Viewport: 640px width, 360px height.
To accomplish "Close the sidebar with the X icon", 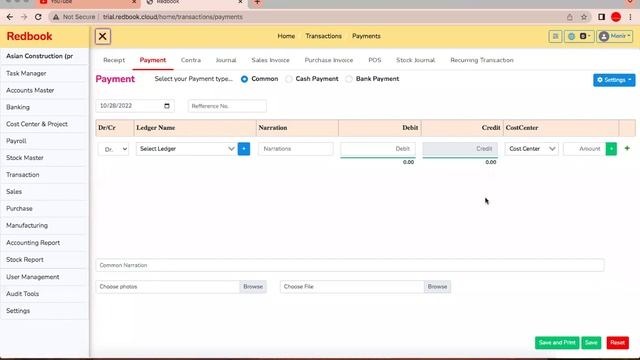I will tap(103, 36).
